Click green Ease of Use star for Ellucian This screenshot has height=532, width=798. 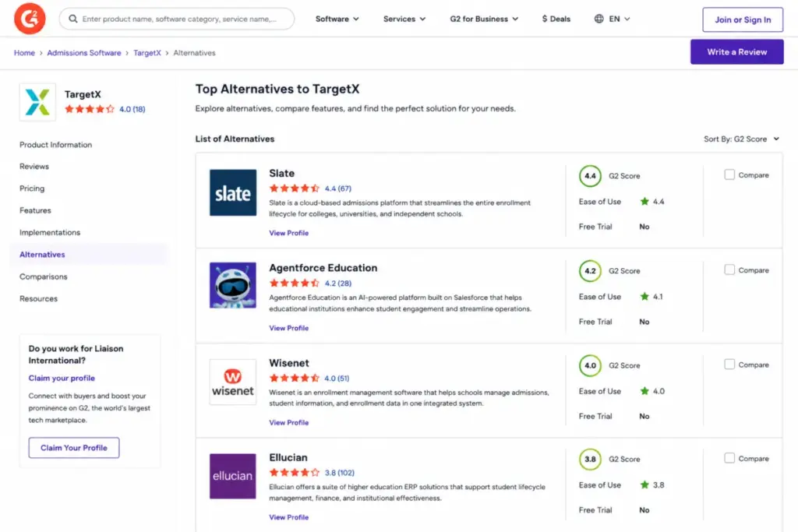[x=644, y=484]
